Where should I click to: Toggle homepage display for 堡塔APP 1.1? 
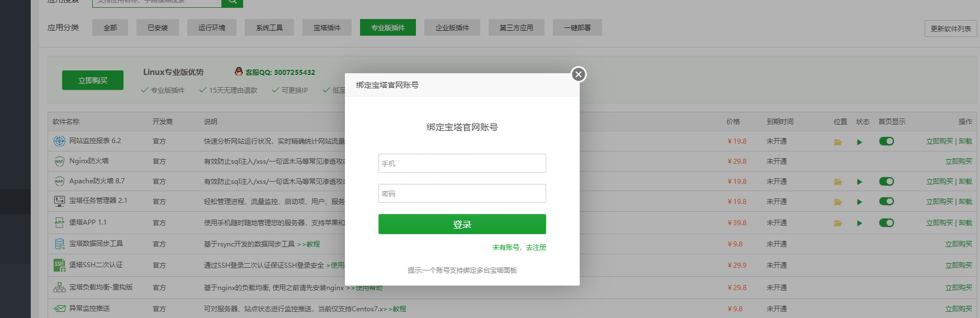pyautogui.click(x=887, y=222)
